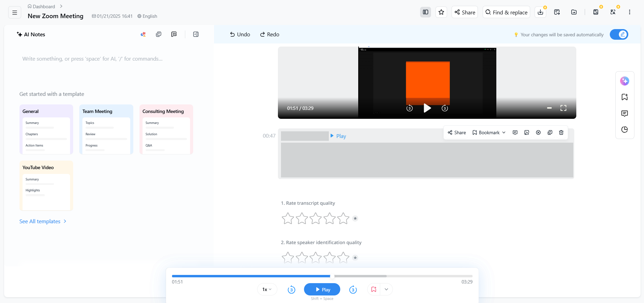This screenshot has width=644, height=303.
Task: Rewind 3 seconds in video preview
Action: point(410,108)
